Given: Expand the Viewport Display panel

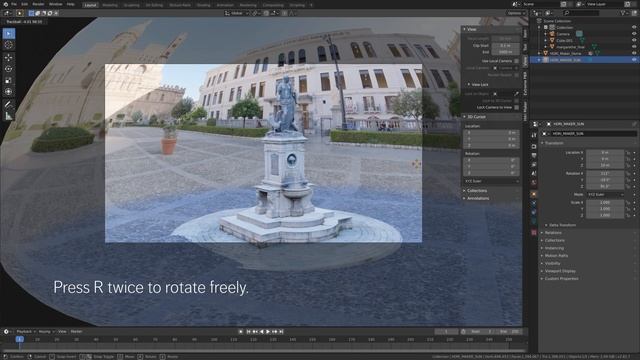Looking at the screenshot, I should point(560,271).
